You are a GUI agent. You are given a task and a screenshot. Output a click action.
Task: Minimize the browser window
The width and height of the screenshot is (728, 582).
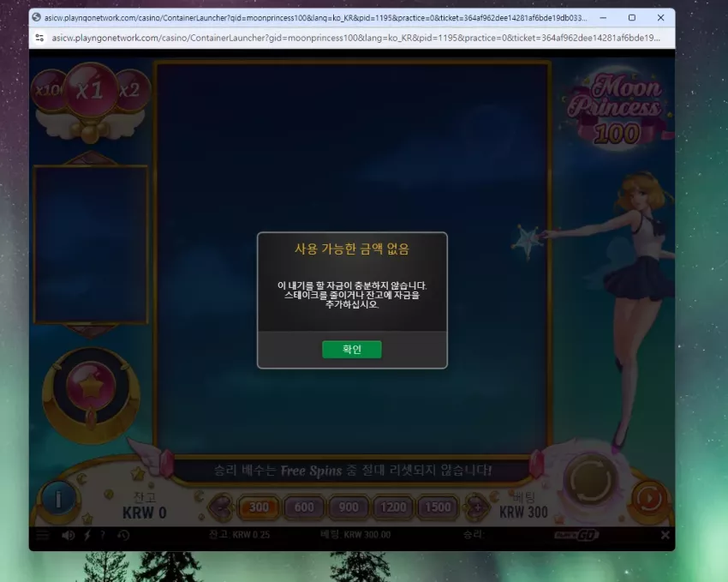click(603, 18)
